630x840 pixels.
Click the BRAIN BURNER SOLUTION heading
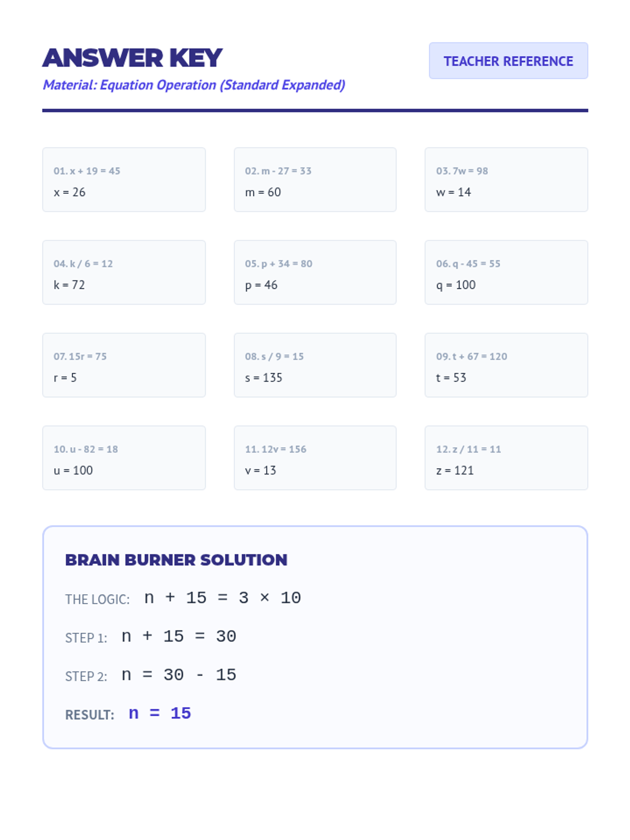(176, 560)
